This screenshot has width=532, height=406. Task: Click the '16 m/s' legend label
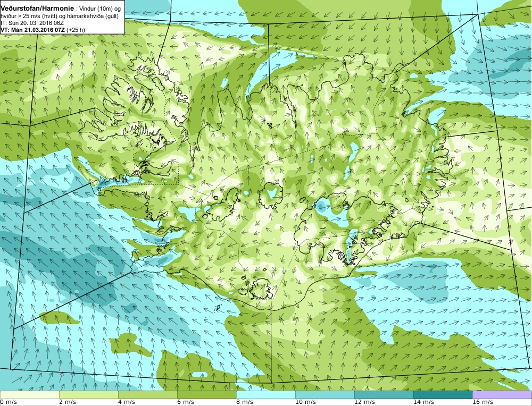click(x=483, y=402)
